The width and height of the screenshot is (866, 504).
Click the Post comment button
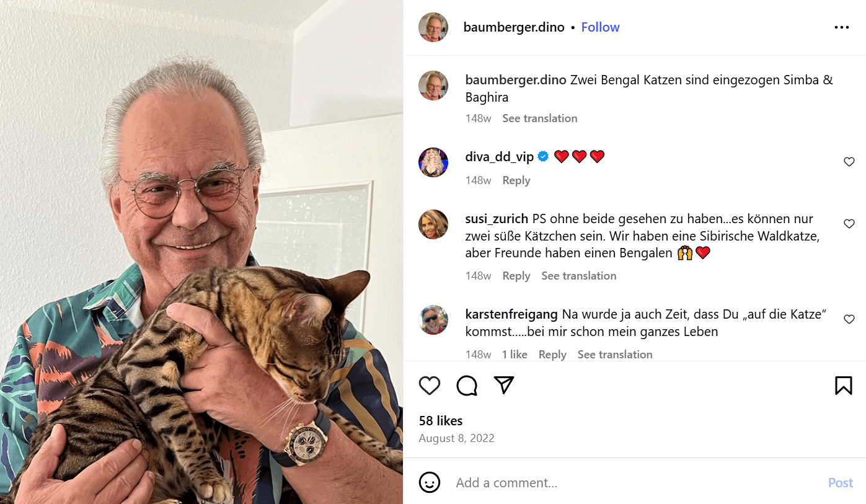click(x=841, y=483)
